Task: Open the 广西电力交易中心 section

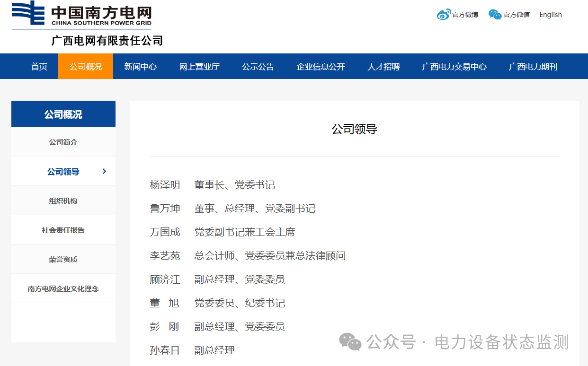Action: (x=454, y=66)
